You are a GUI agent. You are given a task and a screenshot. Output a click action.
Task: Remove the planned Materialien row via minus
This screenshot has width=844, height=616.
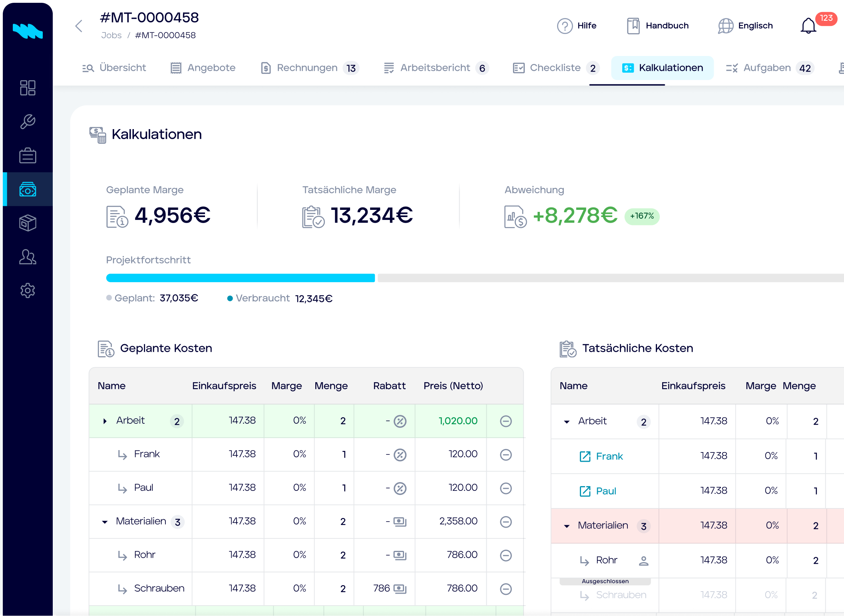pos(506,522)
